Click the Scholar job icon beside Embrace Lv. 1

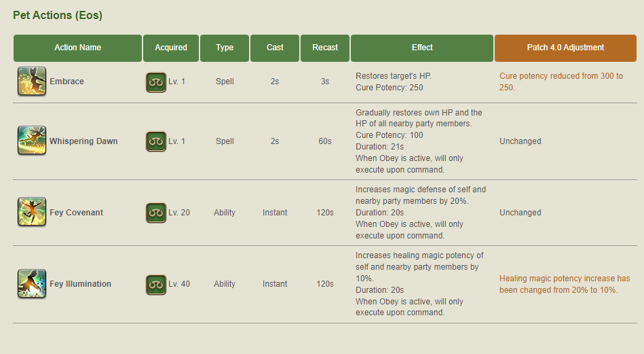[x=156, y=82]
